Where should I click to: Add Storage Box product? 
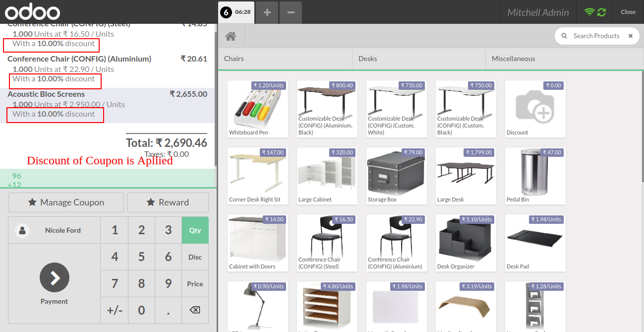point(397,176)
